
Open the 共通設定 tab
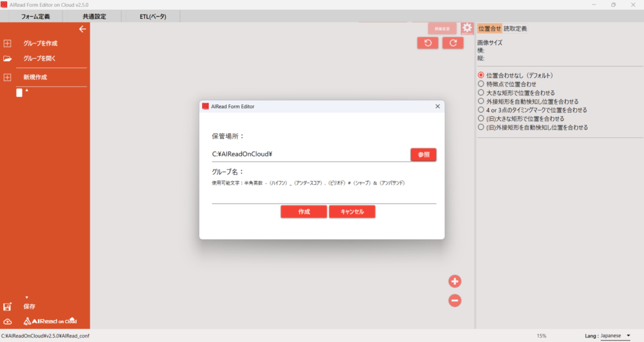pos(94,16)
